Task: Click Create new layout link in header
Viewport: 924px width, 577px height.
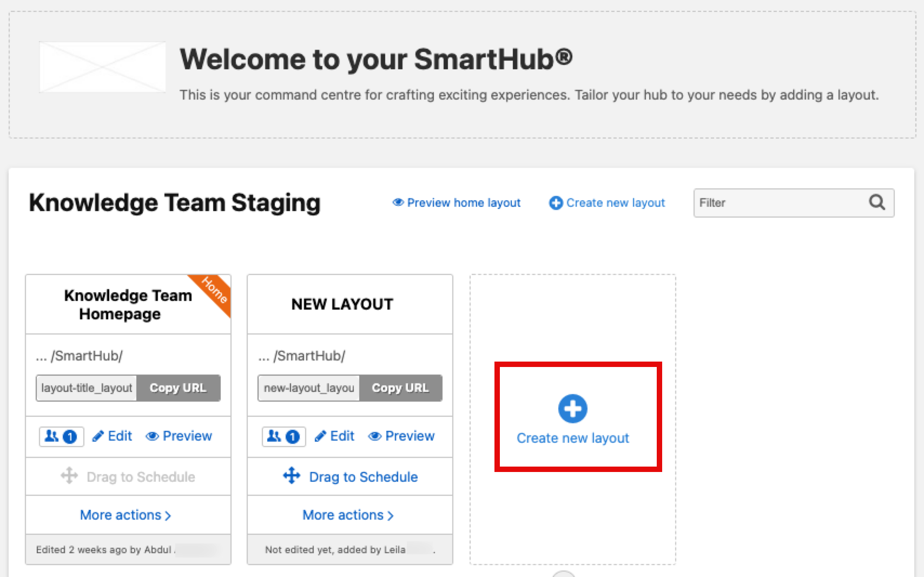Action: coord(607,203)
